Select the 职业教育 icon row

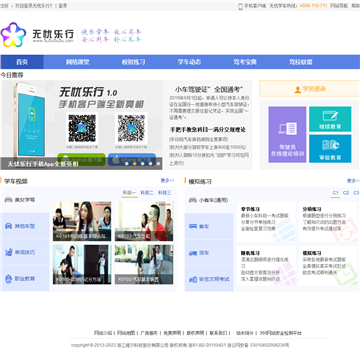[25, 278]
